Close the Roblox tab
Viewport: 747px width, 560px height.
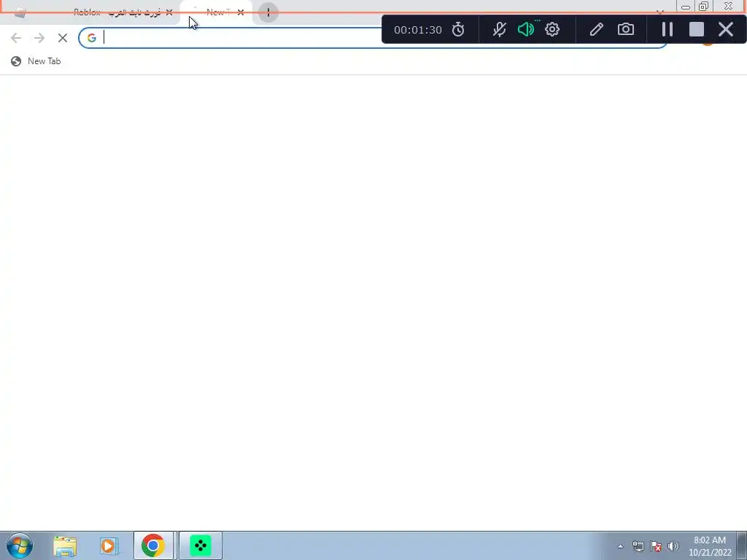pyautogui.click(x=169, y=13)
